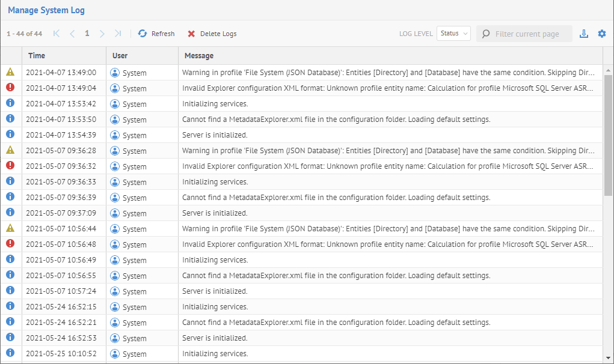
Task: Sort by Time column header
Action: [x=37, y=56]
